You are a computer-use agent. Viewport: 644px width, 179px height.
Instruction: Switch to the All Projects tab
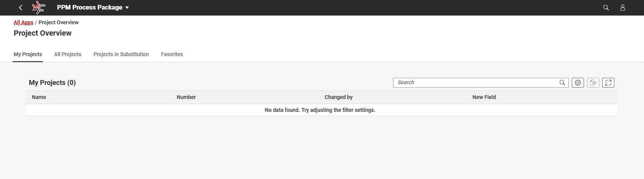68,54
